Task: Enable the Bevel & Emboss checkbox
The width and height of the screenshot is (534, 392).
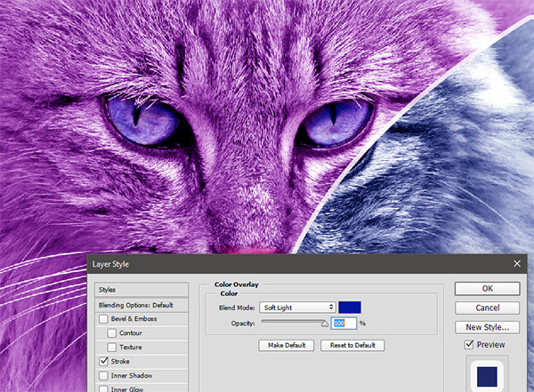Action: tap(104, 318)
